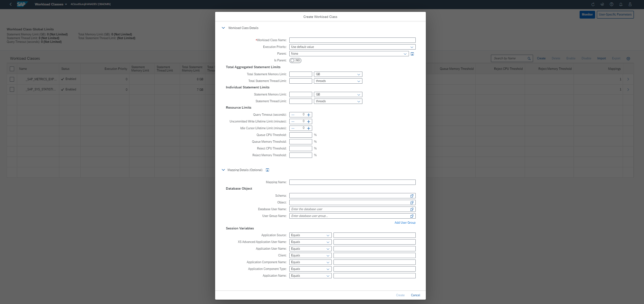Check the _SAP_METRICS_EXP row checkbox
Viewport: 644px width, 304px height.
(x=12, y=79)
